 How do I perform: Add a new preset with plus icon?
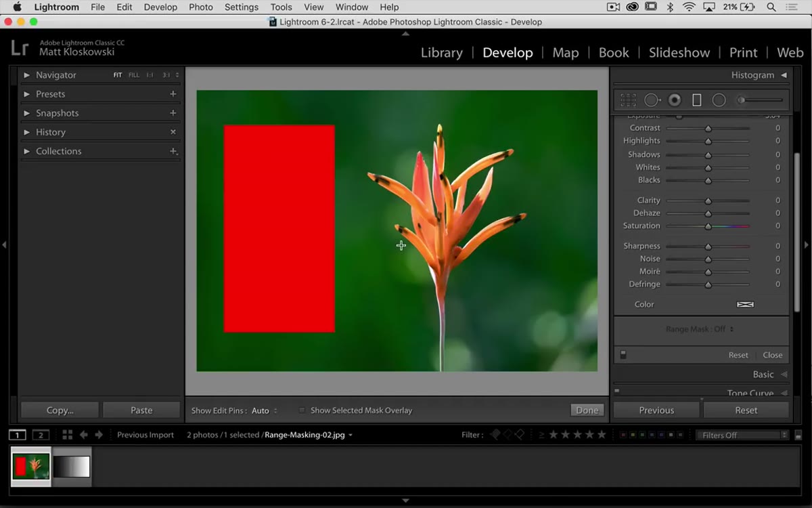point(173,94)
